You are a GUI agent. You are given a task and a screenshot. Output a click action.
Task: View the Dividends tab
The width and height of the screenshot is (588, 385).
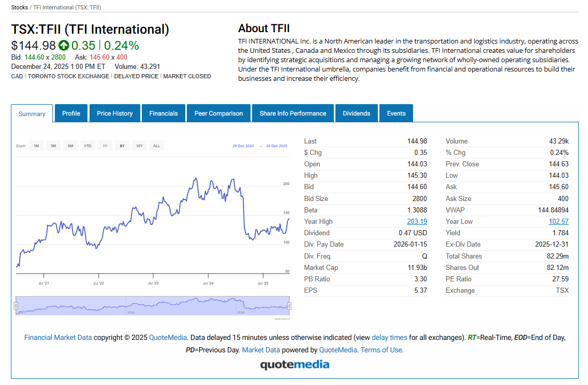click(x=356, y=113)
